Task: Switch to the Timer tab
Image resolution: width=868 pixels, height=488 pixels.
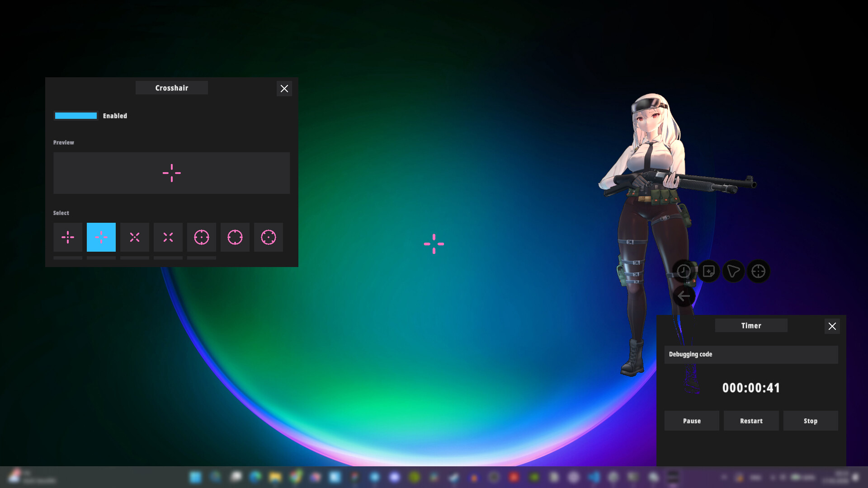Action: coord(751,325)
